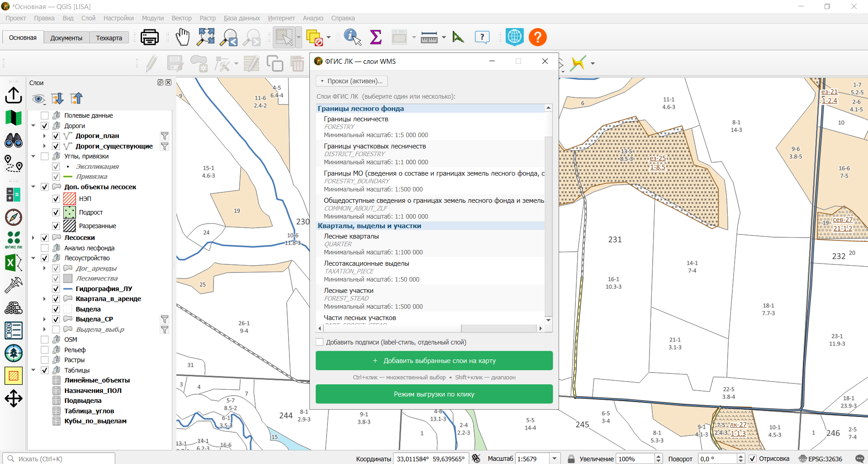
Task: Toggle the Полевые данные layer checkbox
Action: click(x=45, y=115)
